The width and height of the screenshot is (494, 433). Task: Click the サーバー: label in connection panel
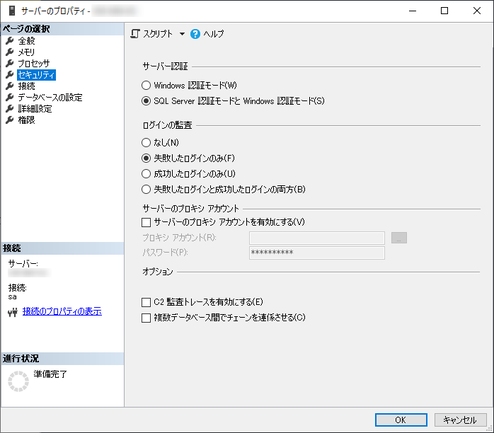tap(23, 264)
